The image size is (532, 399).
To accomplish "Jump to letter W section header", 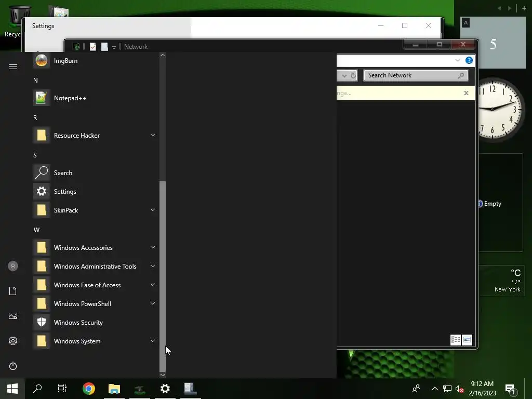I will [36, 230].
